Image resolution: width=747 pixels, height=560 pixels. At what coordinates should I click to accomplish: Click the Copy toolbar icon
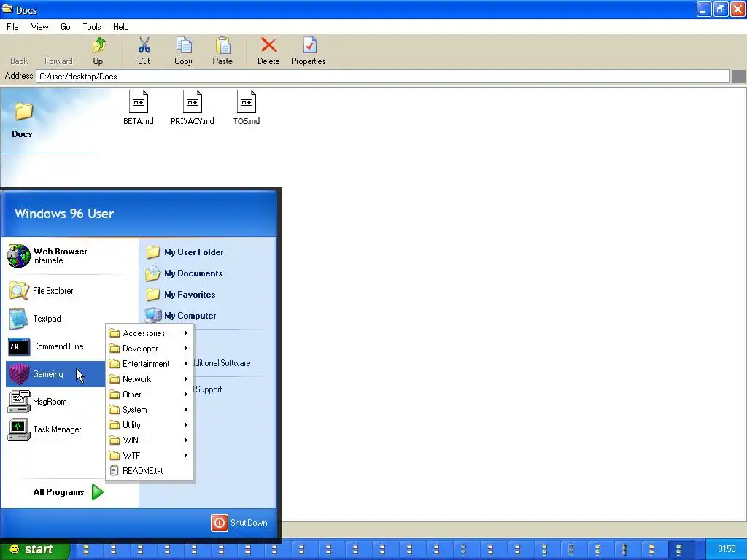tap(183, 46)
